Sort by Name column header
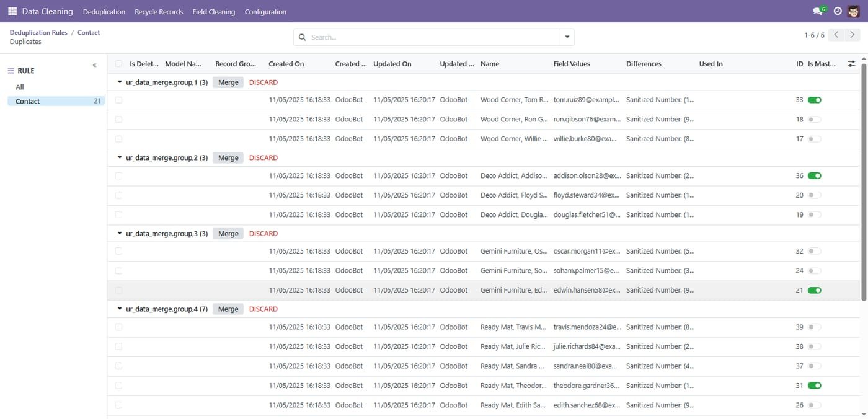 [x=490, y=64]
